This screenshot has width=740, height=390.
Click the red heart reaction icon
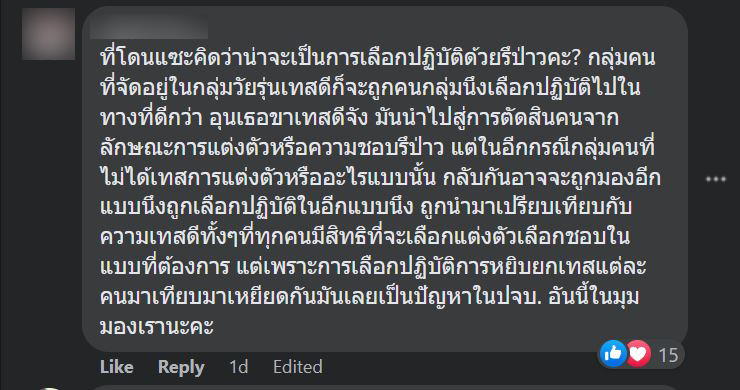(639, 353)
